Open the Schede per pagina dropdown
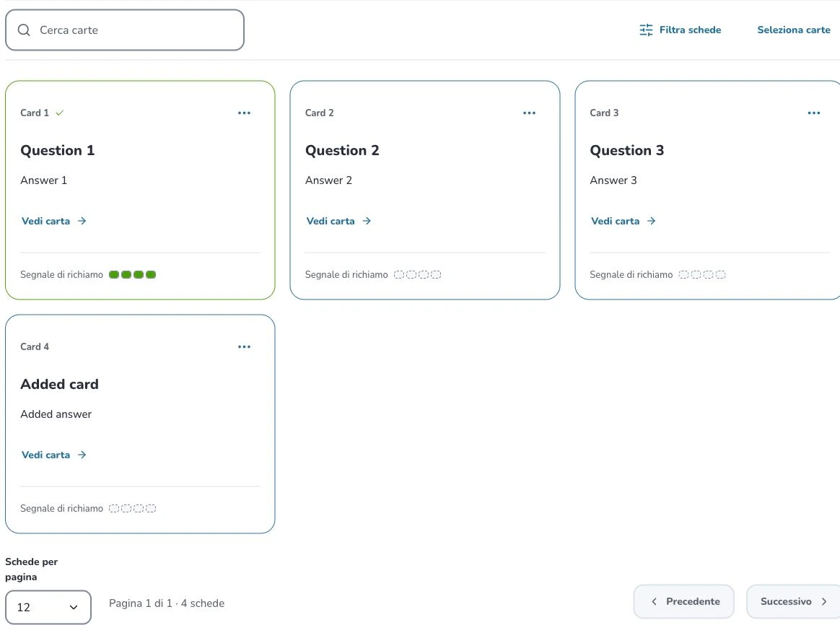Image resolution: width=840 pixels, height=625 pixels. click(48, 607)
